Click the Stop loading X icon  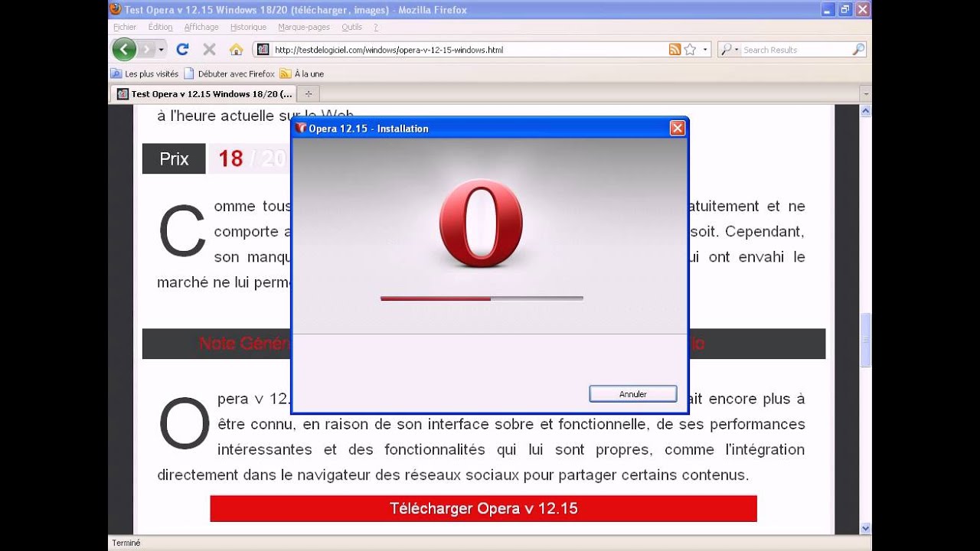click(x=209, y=50)
